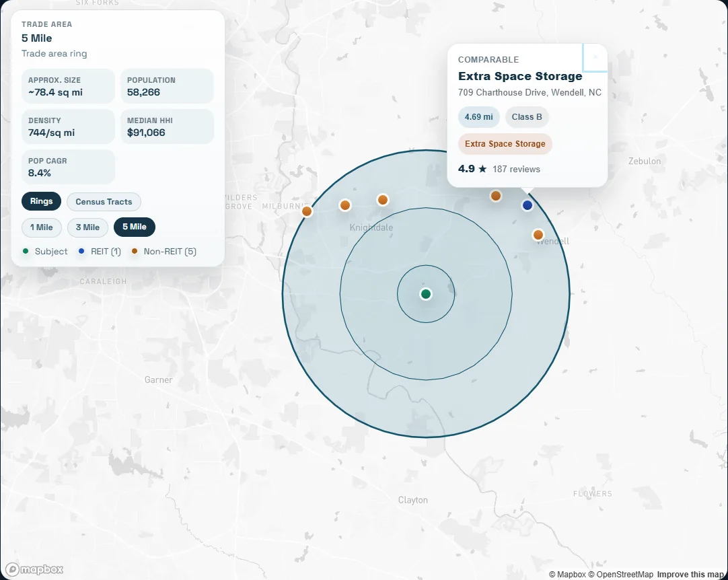728x580 pixels.
Task: Click the blue REIT legend dot
Action: click(x=81, y=251)
